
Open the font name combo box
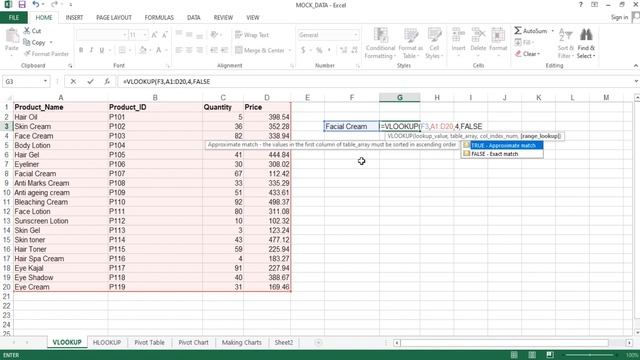(x=102, y=35)
